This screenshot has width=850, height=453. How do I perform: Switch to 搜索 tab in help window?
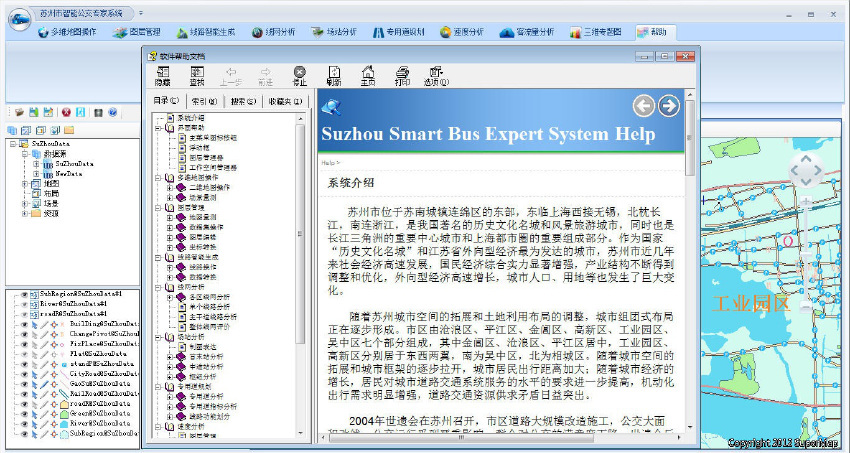[x=243, y=101]
